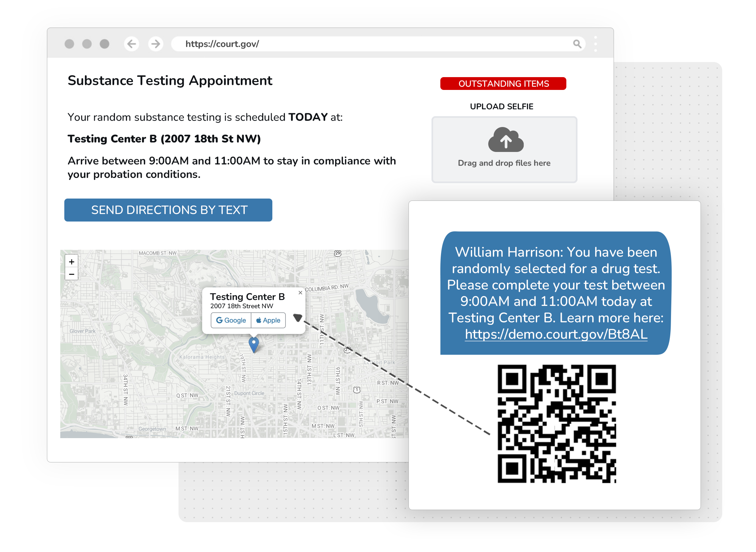Click Send Directions By Text button
Screen dimensions: 756x552
(x=168, y=210)
